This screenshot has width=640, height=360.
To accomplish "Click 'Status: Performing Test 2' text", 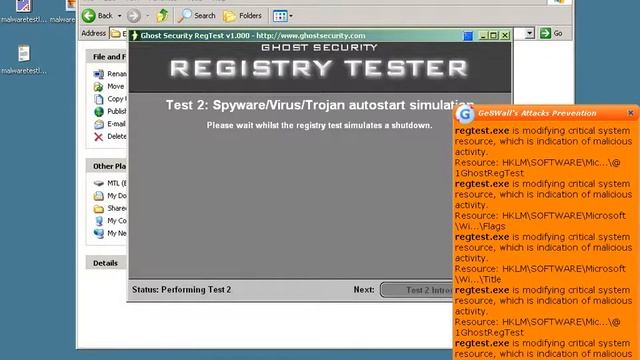I will (x=181, y=290).
